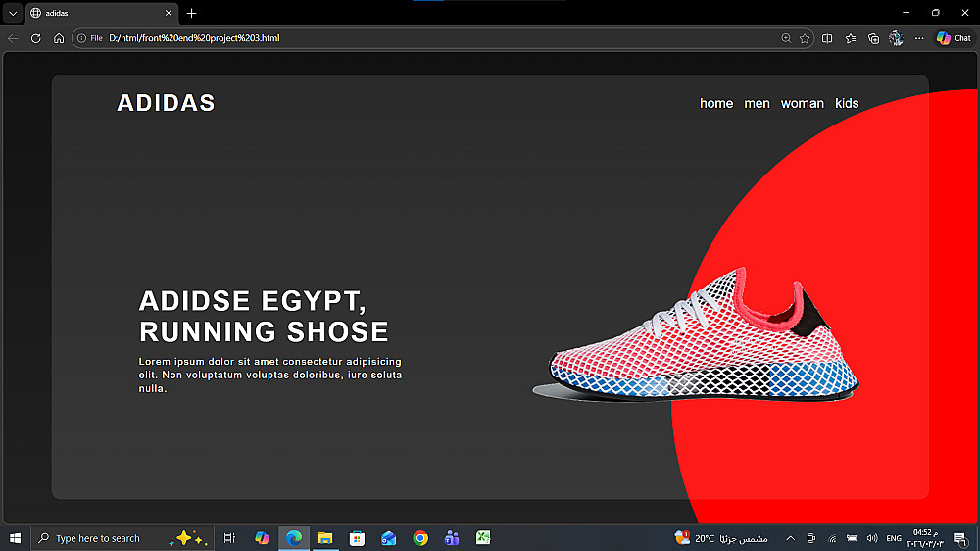The width and height of the screenshot is (980, 551).
Task: Open Task View on the taskbar
Action: pos(229,538)
